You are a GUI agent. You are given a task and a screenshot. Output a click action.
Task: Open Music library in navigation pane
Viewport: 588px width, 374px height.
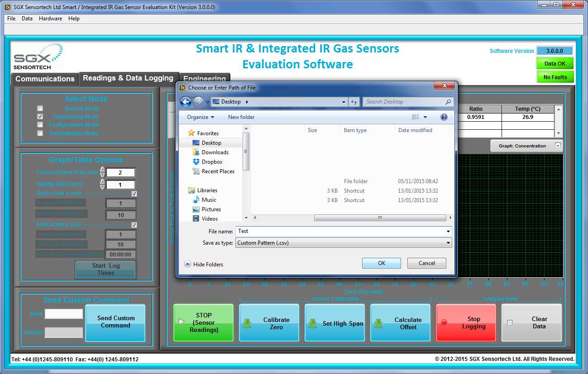tap(209, 200)
